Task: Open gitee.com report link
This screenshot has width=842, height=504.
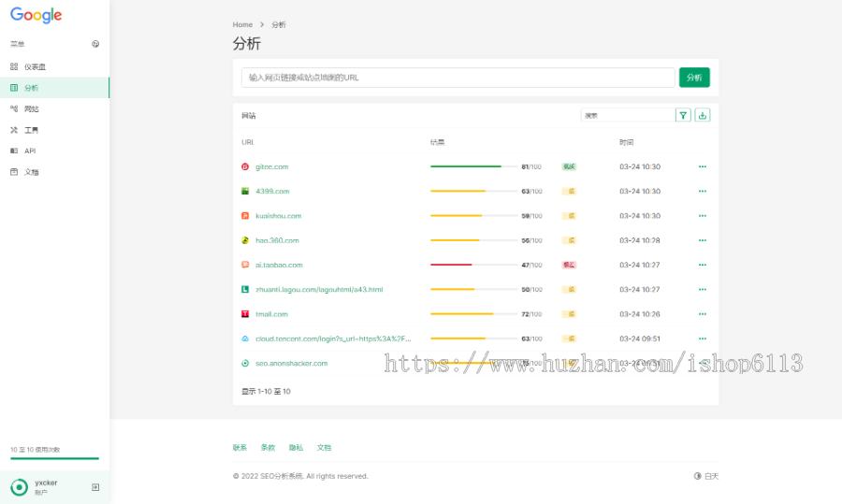Action: point(271,167)
